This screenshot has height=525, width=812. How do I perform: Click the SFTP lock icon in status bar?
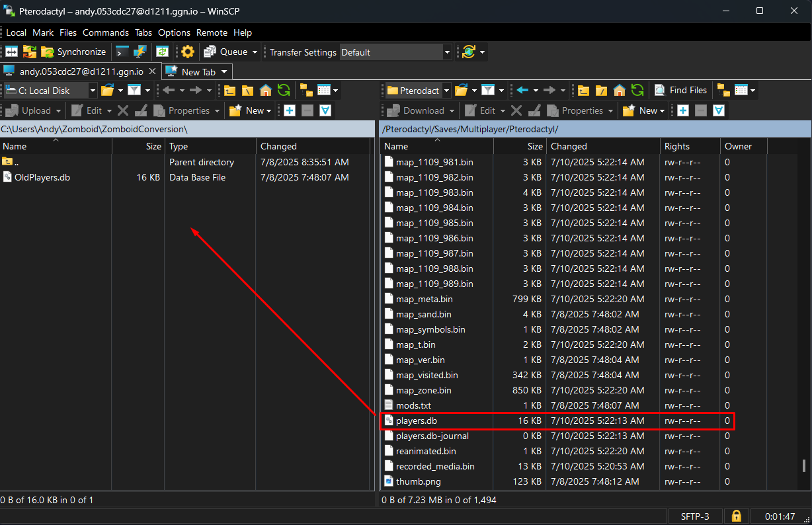pos(736,516)
